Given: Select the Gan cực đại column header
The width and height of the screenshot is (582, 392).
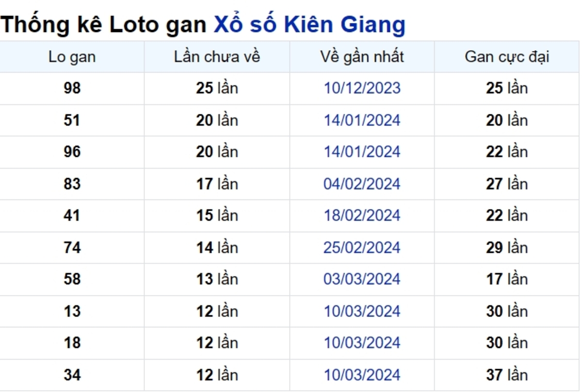Looking at the screenshot, I should [x=507, y=57].
